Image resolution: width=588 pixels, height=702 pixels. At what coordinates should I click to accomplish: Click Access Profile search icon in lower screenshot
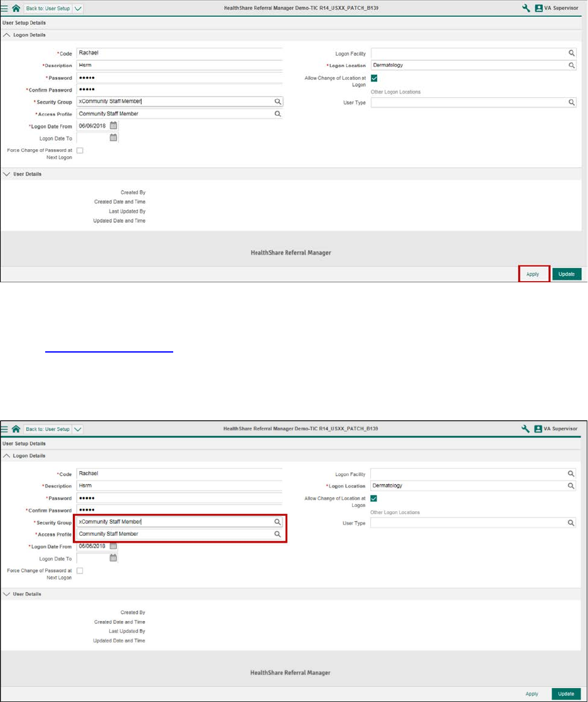tap(277, 534)
